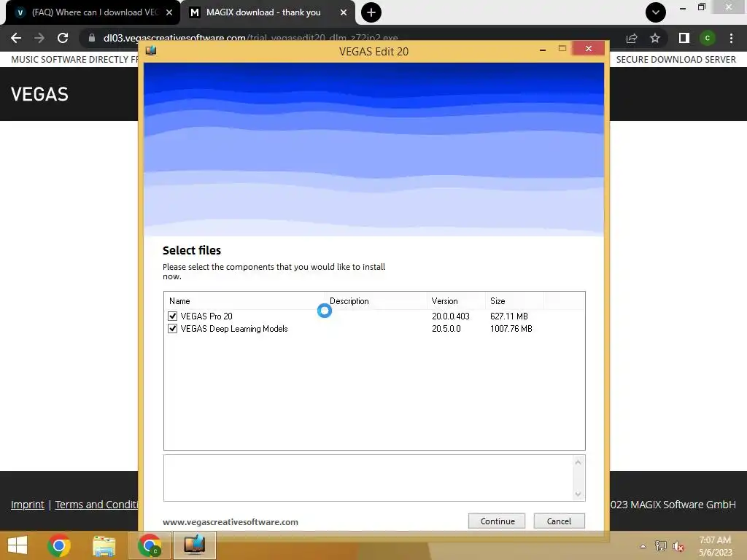The width and height of the screenshot is (747, 560).
Task: Switch to Chrome profile window on taskbar
Action: pyautogui.click(x=149, y=545)
